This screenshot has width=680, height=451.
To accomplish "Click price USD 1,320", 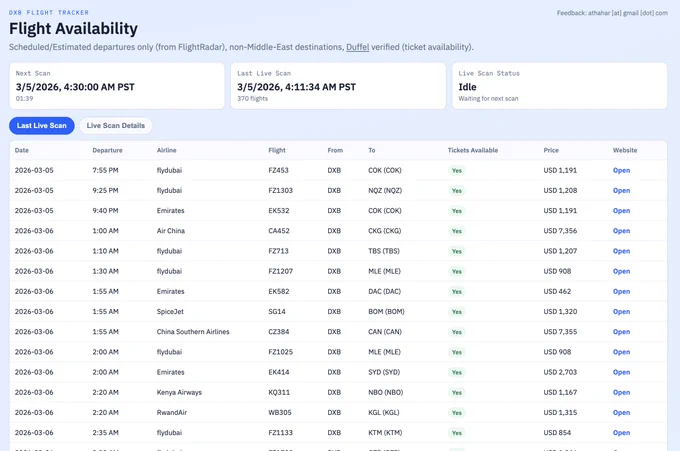I will (560, 311).
